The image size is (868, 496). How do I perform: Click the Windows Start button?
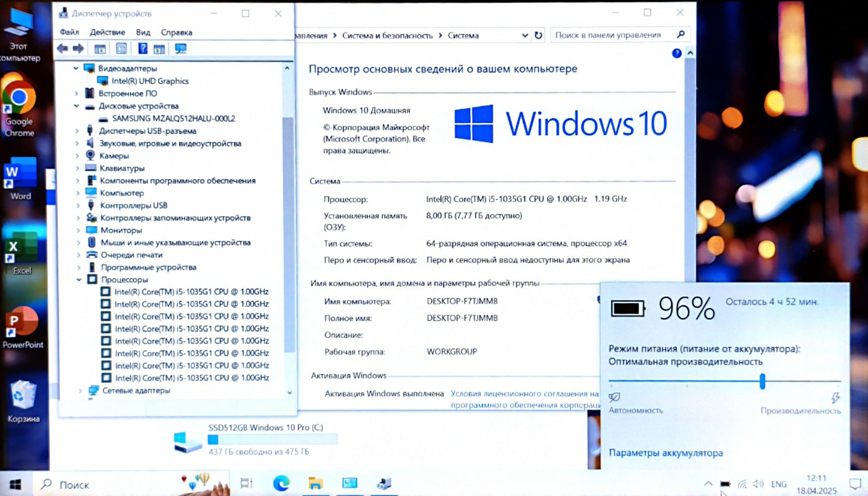click(x=15, y=484)
